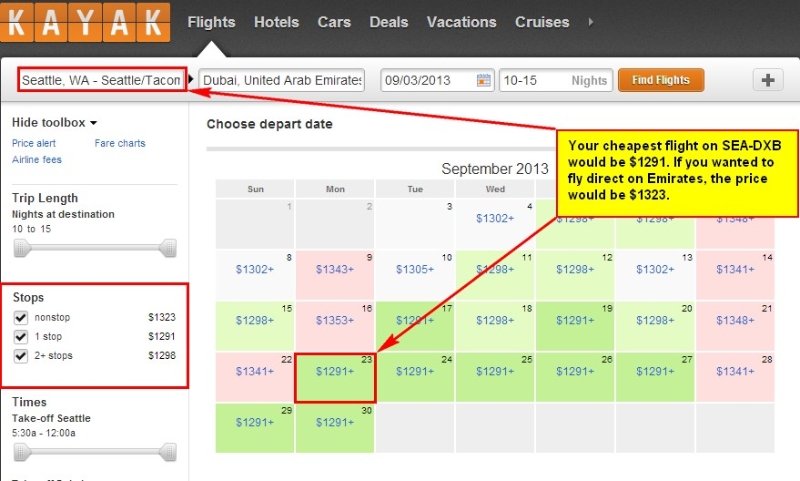Click the 2+ stops price $1298
The width and height of the screenshot is (800, 481).
pyautogui.click(x=162, y=356)
